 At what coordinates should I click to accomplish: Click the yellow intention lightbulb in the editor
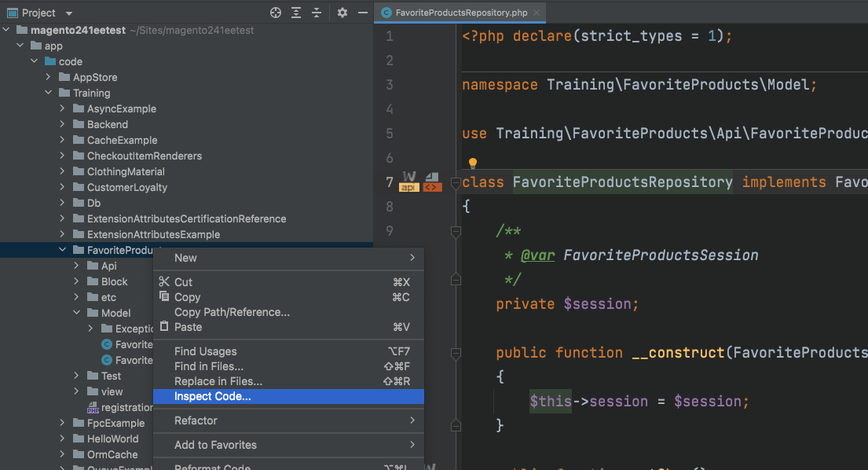point(473,163)
